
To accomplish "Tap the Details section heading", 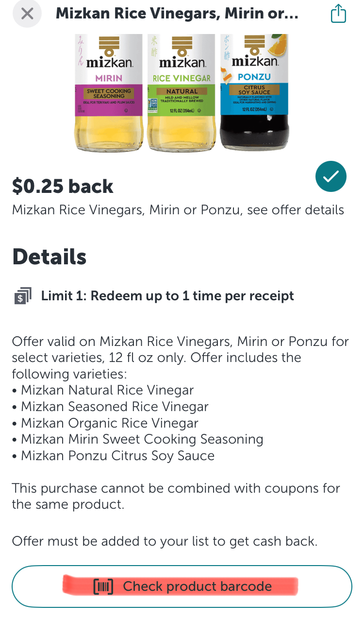I will pyautogui.click(x=49, y=257).
